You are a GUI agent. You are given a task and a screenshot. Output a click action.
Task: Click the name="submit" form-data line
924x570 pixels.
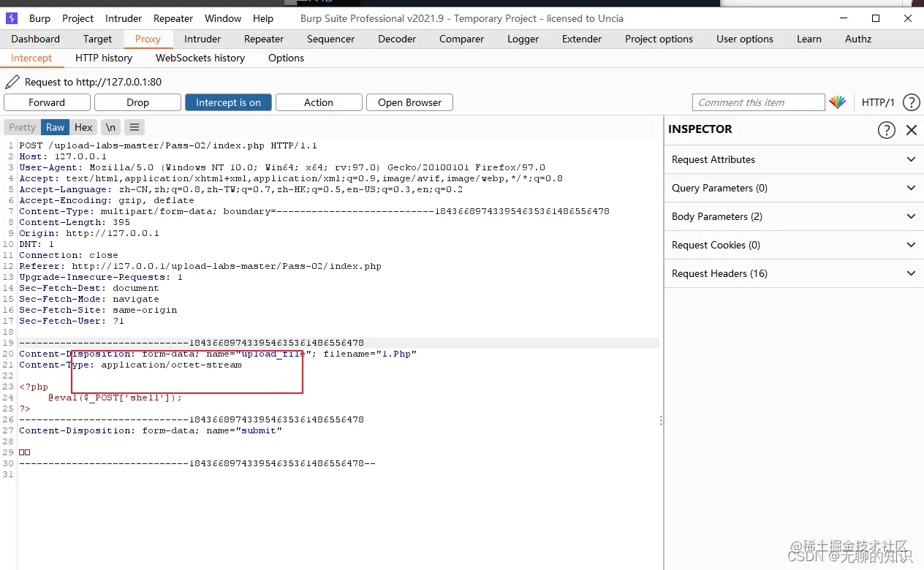coord(151,430)
